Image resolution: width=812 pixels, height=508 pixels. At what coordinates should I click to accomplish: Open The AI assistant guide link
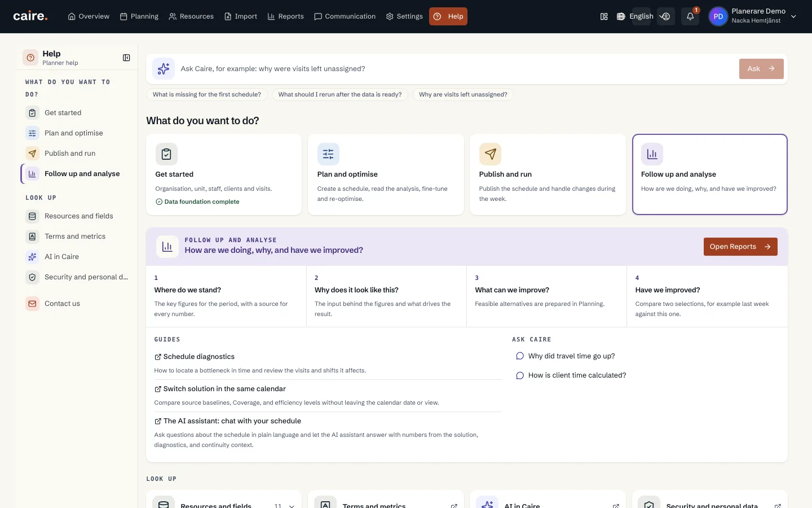tap(228, 421)
